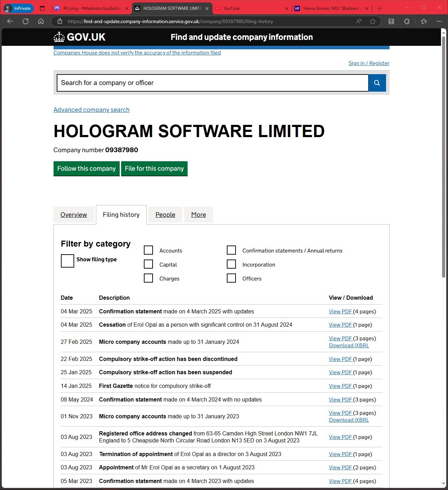View PDF for Registered office address changed
Screen dimensions: 448x490
coord(341,437)
